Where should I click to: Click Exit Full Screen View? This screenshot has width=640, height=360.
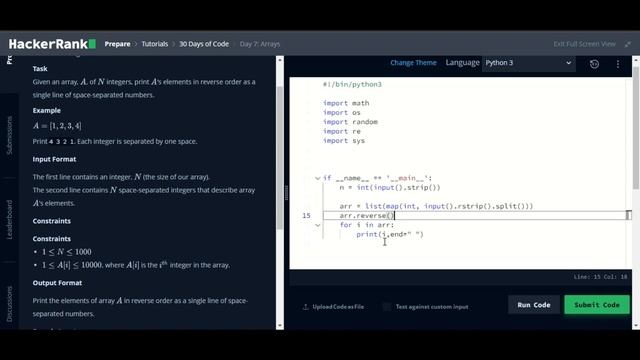[x=584, y=44]
